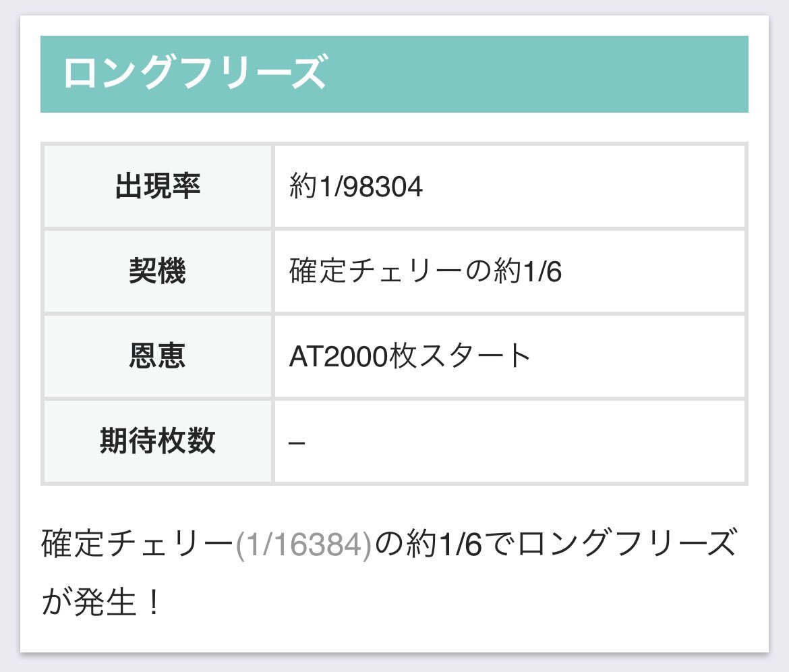Viewport: 789px width, 672px height.
Task: Select the 期待枚数 row label
Action: (158, 441)
